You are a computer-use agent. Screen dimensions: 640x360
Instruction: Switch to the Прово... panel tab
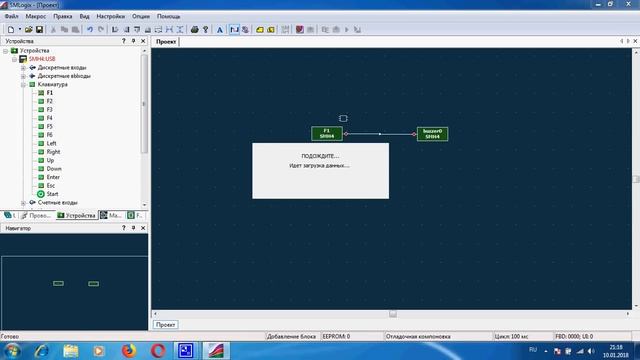click(37, 216)
